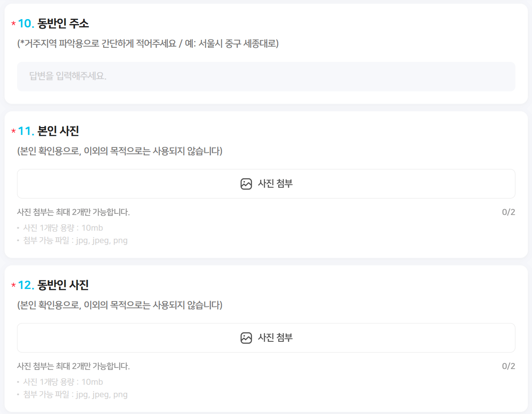Open photo attach for 본인 사진
Image resolution: width=532 pixels, height=414 pixels.
point(266,183)
